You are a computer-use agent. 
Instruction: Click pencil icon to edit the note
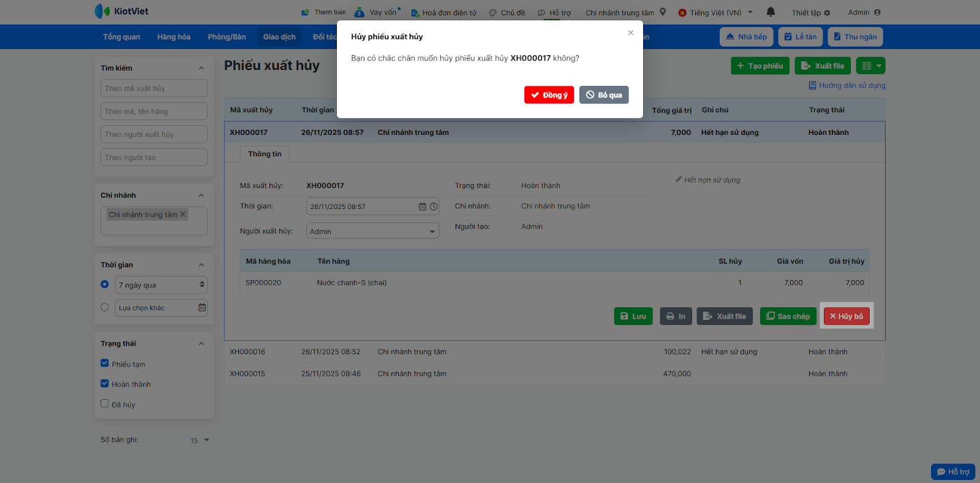coord(679,180)
